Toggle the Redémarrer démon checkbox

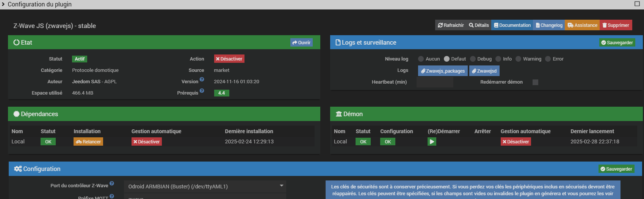tap(535, 82)
